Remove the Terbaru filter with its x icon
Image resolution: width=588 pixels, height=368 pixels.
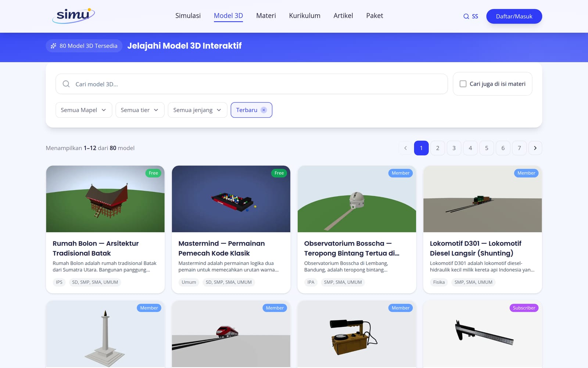point(263,110)
